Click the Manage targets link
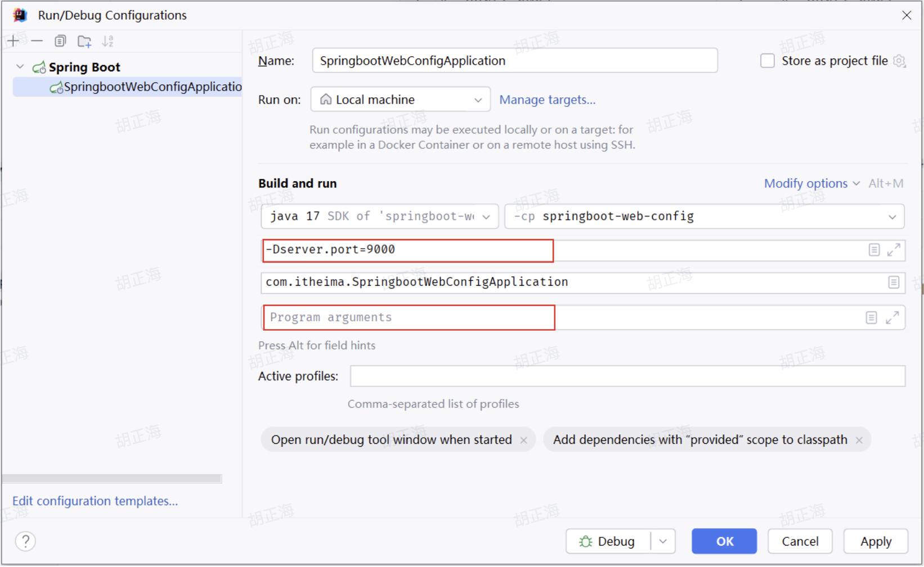Screen dimensions: 924x567 (x=547, y=100)
